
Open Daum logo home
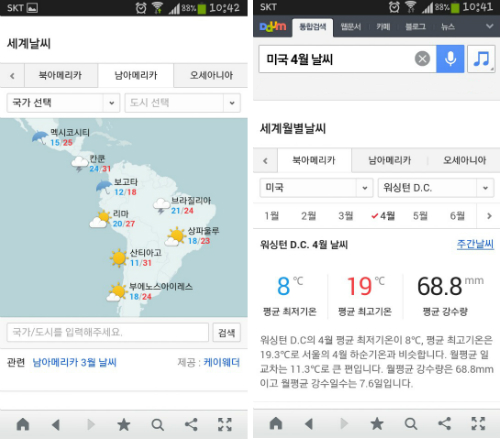pos(273,26)
